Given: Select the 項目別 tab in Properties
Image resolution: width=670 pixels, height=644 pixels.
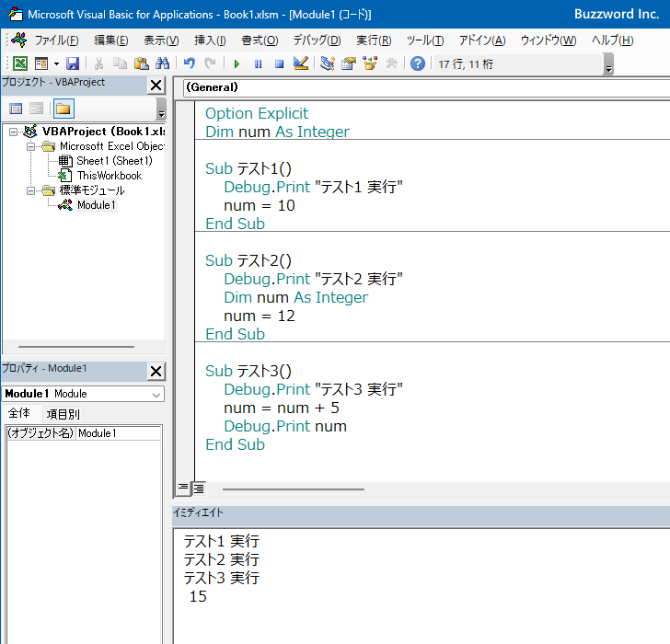Looking at the screenshot, I should tap(64, 414).
